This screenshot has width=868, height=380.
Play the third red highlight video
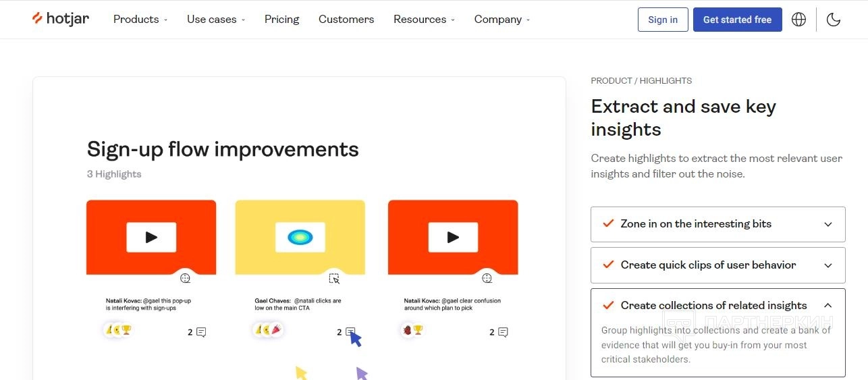pos(453,237)
